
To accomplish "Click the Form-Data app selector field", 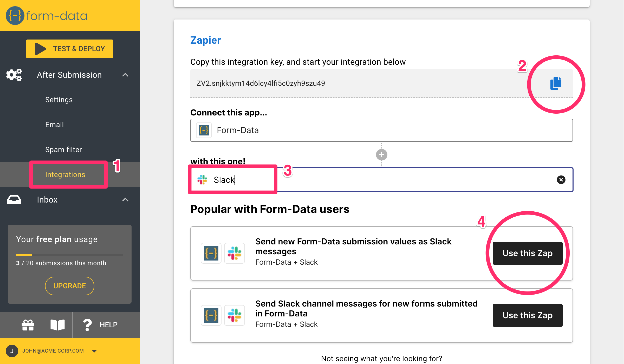I will coord(382,130).
